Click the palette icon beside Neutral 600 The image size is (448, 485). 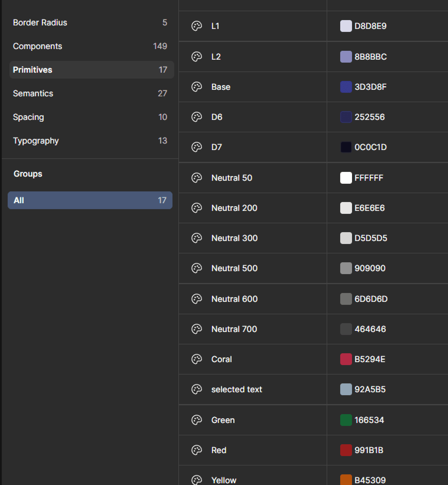(x=197, y=299)
